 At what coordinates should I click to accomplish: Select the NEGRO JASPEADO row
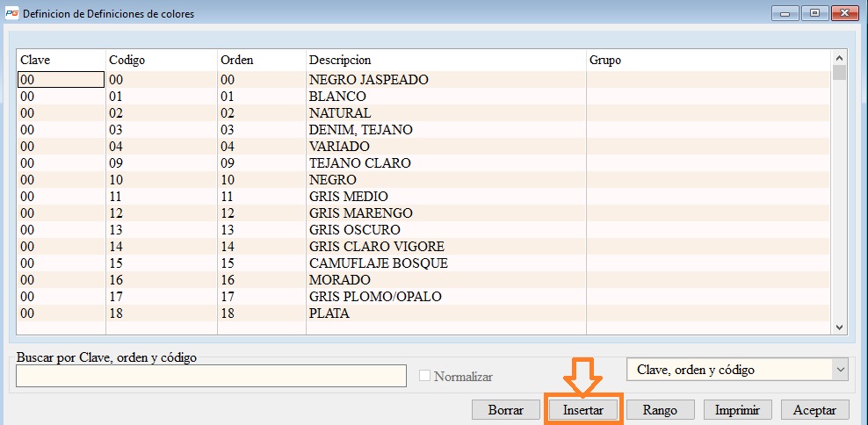tap(423, 80)
